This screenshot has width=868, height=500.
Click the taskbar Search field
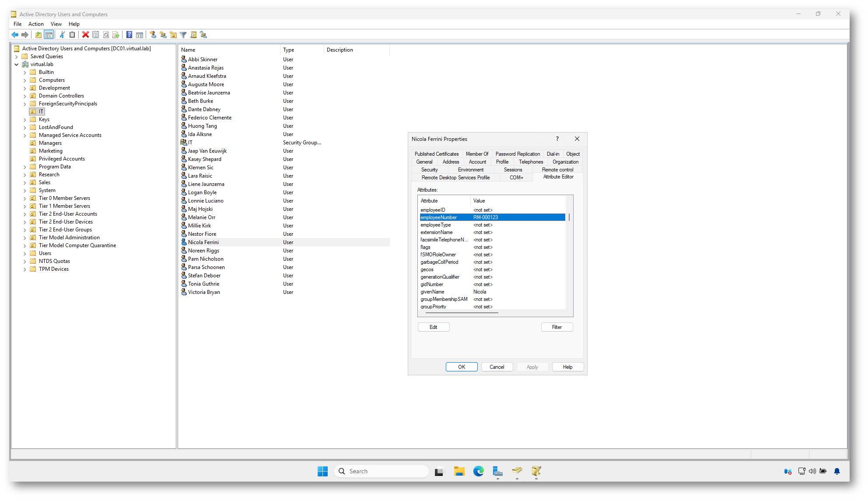pos(381,471)
